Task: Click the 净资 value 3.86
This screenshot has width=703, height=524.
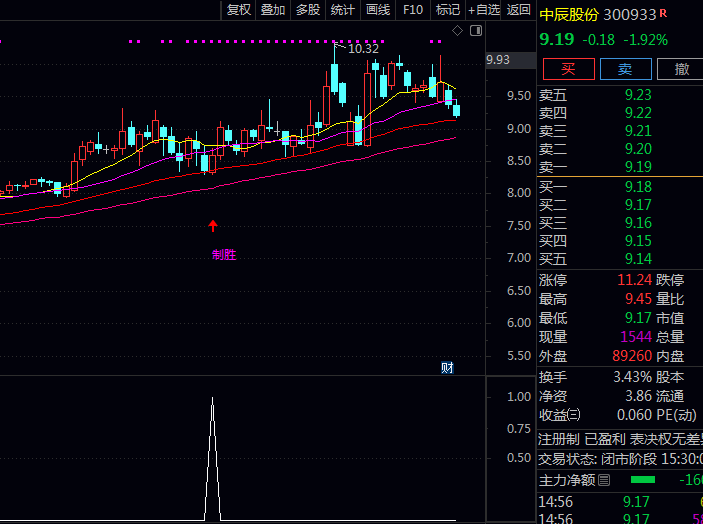Action: (x=638, y=396)
